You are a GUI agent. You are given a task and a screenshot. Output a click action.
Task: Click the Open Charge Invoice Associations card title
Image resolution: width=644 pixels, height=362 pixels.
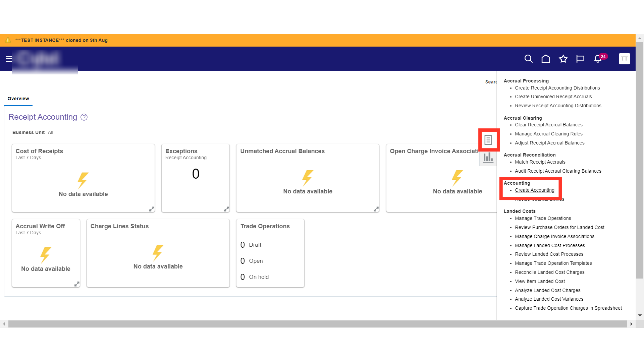[435, 151]
